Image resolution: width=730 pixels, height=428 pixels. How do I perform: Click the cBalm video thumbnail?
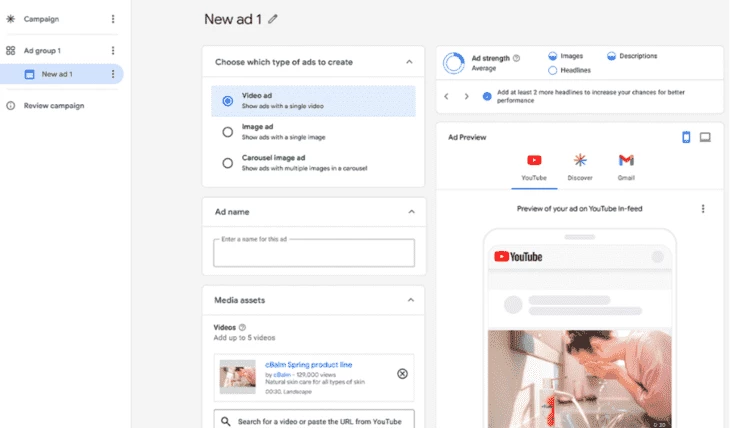click(237, 377)
